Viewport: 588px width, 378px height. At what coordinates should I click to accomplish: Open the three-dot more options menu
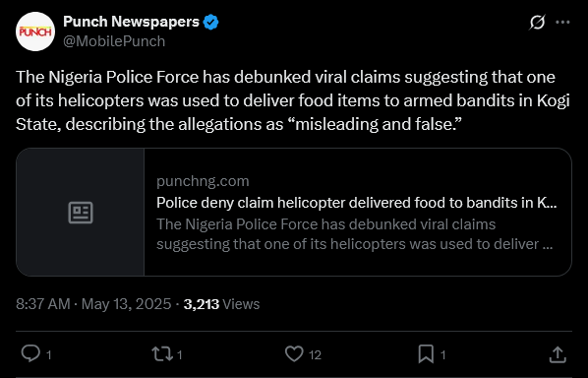point(562,22)
